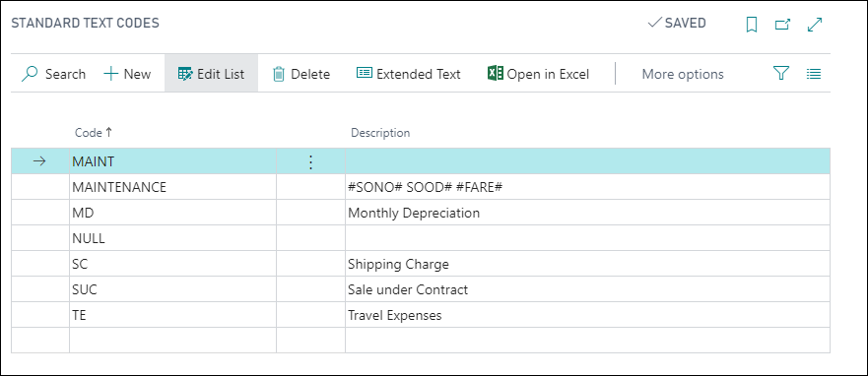Open three-dot row menu for MAINT
Image resolution: width=868 pixels, height=376 pixels.
[x=310, y=161]
